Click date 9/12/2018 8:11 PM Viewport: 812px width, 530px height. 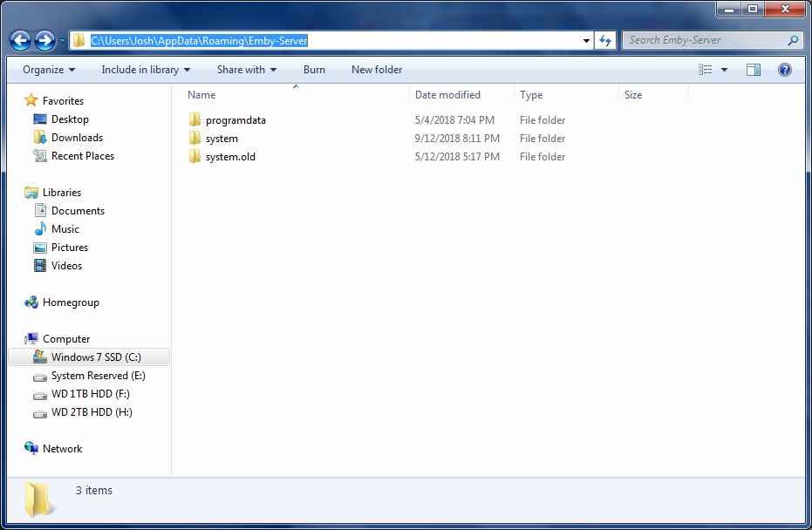(x=457, y=139)
